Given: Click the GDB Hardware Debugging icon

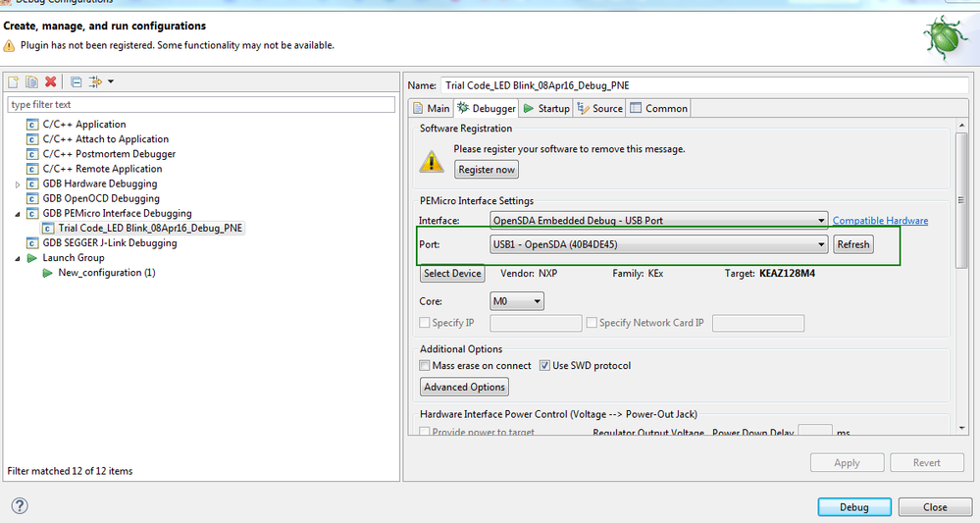Looking at the screenshot, I should (32, 183).
